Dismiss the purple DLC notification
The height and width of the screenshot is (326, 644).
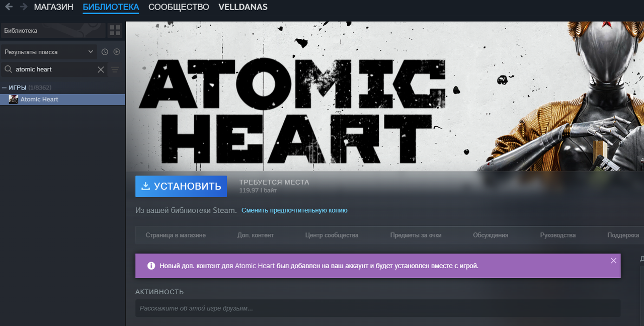coord(613,261)
